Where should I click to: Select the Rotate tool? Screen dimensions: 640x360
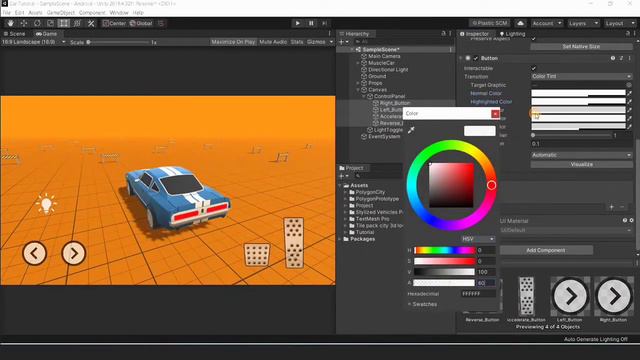(x=37, y=23)
